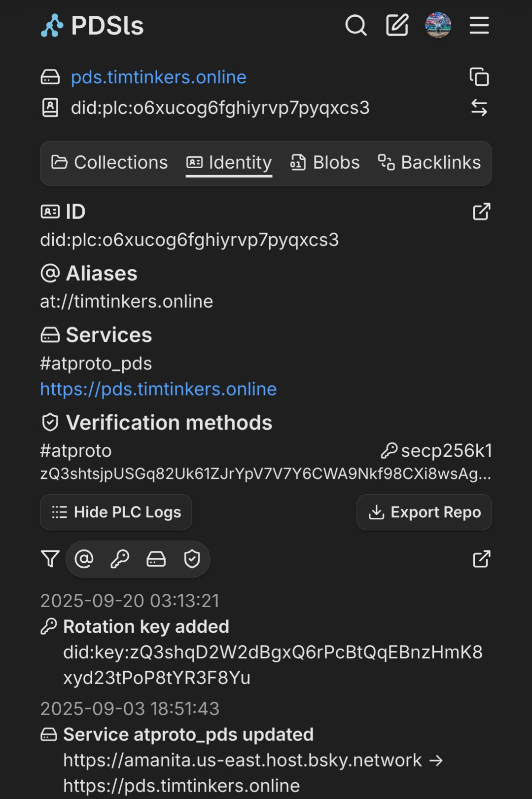Image resolution: width=532 pixels, height=799 pixels.
Task: Toggle the verification shield log filter
Action: (x=192, y=559)
